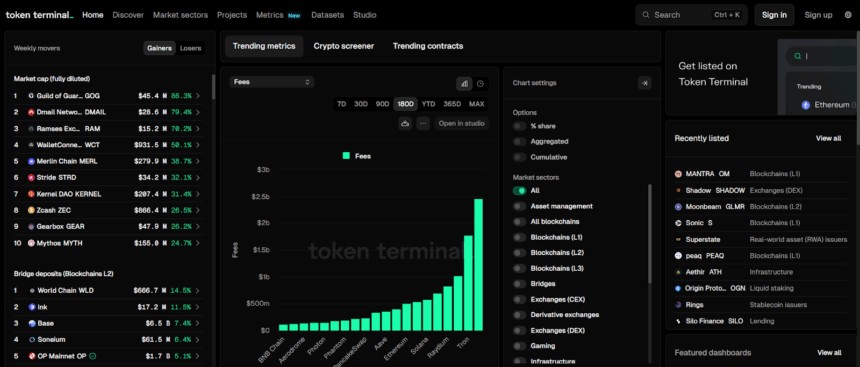Click the Weekly movers panel scrollbar
Viewport: 860px width, 367px height.
[213, 87]
